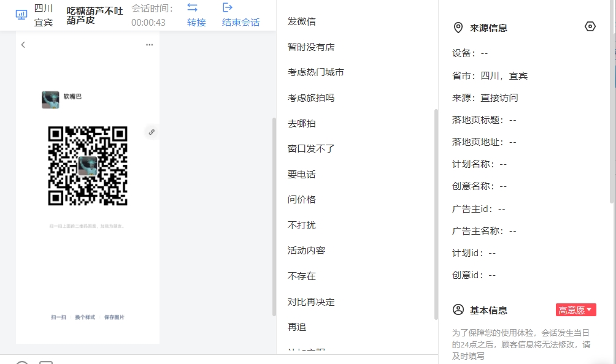Select quick reply 考虑热门城市
Image resolution: width=616 pixels, height=364 pixels.
(x=316, y=72)
